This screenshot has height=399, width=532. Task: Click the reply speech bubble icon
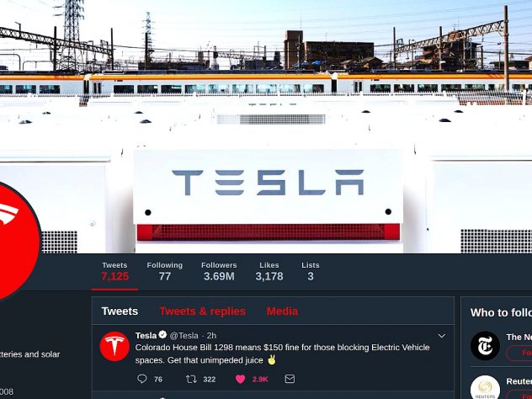click(141, 379)
